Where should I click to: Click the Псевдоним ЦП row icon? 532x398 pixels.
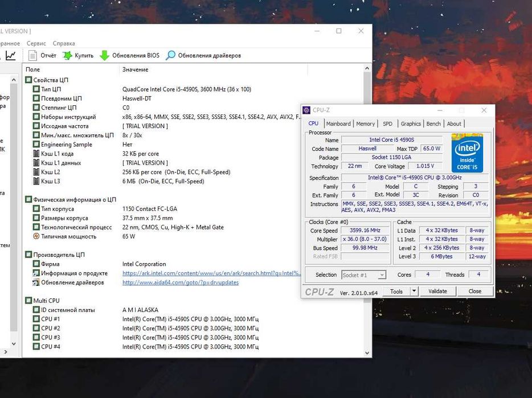(x=36, y=98)
